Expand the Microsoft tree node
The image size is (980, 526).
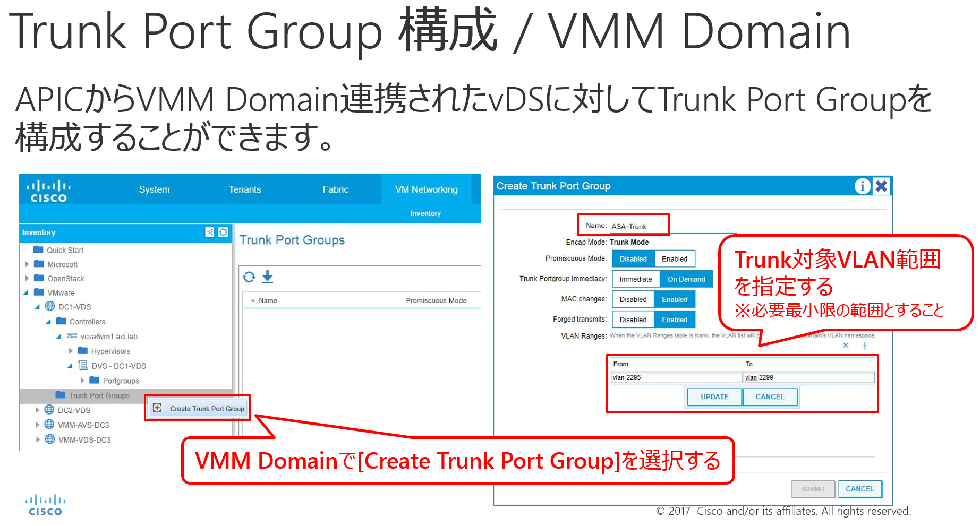point(27,264)
